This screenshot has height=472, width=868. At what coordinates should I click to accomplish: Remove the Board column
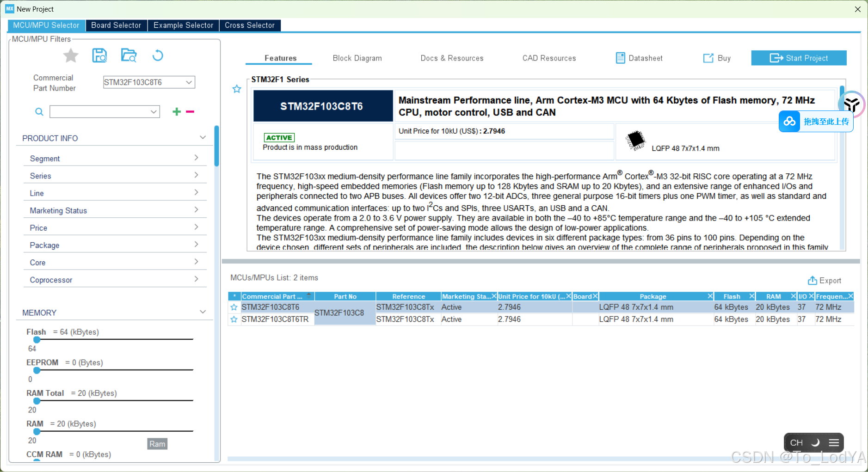tap(595, 296)
